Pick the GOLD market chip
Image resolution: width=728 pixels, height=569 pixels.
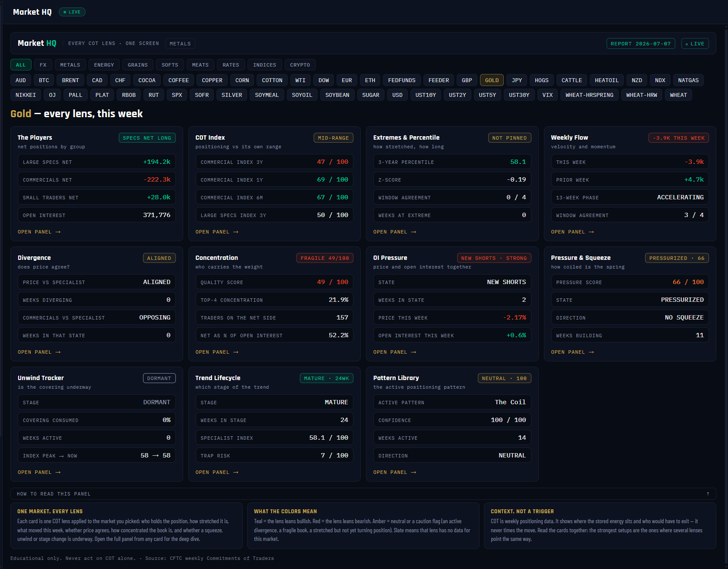[492, 80]
